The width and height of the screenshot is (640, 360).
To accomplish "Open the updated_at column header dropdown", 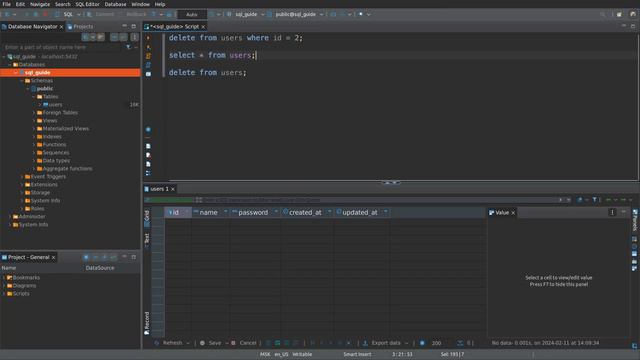I will (x=385, y=212).
